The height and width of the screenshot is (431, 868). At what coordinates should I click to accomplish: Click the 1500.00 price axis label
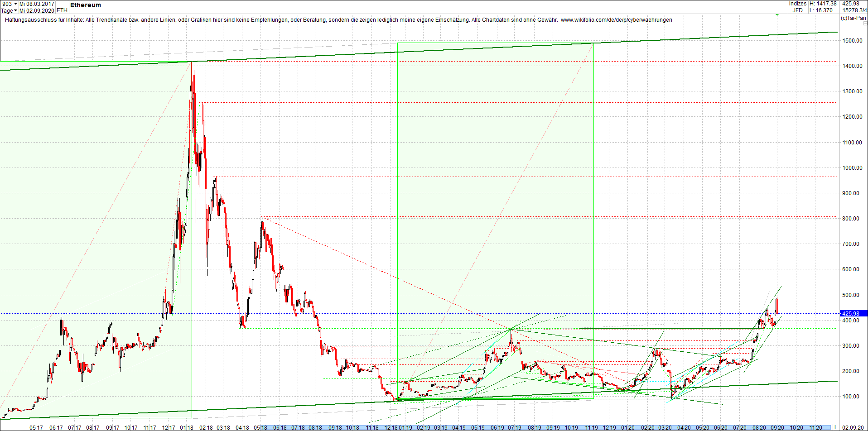click(852, 41)
